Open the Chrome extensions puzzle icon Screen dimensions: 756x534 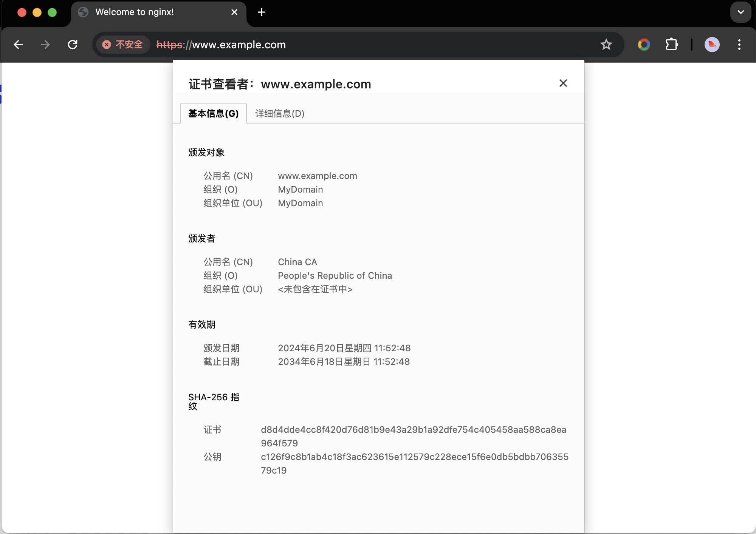(x=672, y=45)
